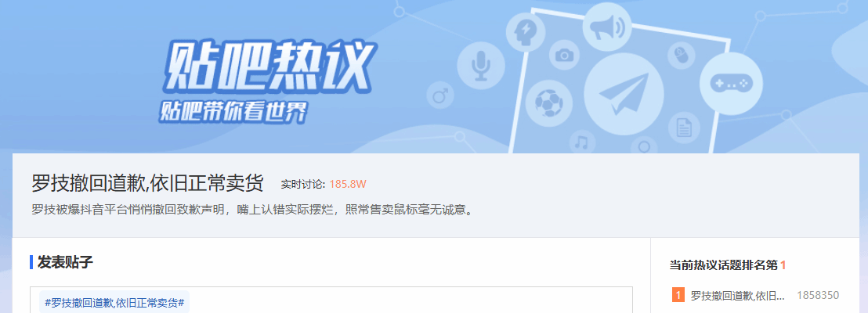Click the orange rank number 1 badge
This screenshot has width=868, height=313.
(678, 295)
